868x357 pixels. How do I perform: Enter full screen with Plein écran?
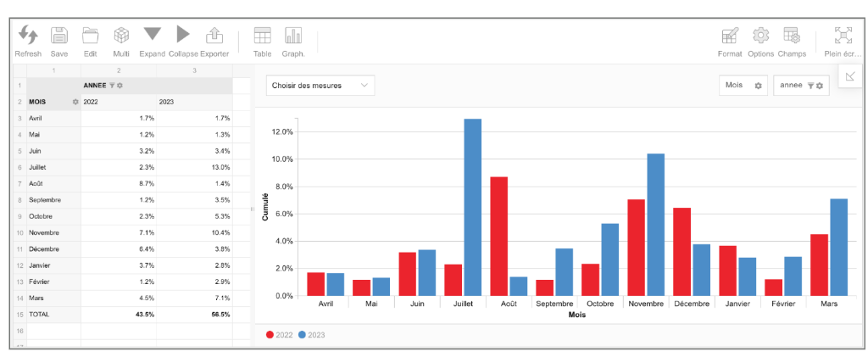843,35
